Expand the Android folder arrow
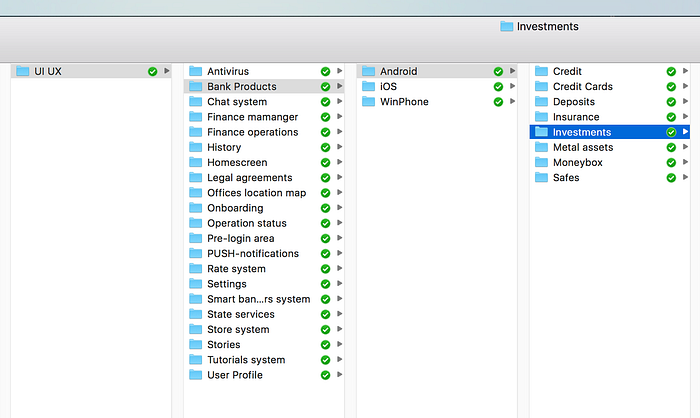Viewport: 700px width, 418px height. [512, 71]
